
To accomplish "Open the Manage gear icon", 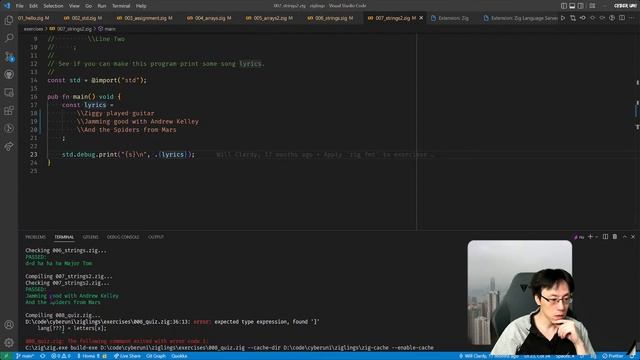I will click(x=9, y=342).
